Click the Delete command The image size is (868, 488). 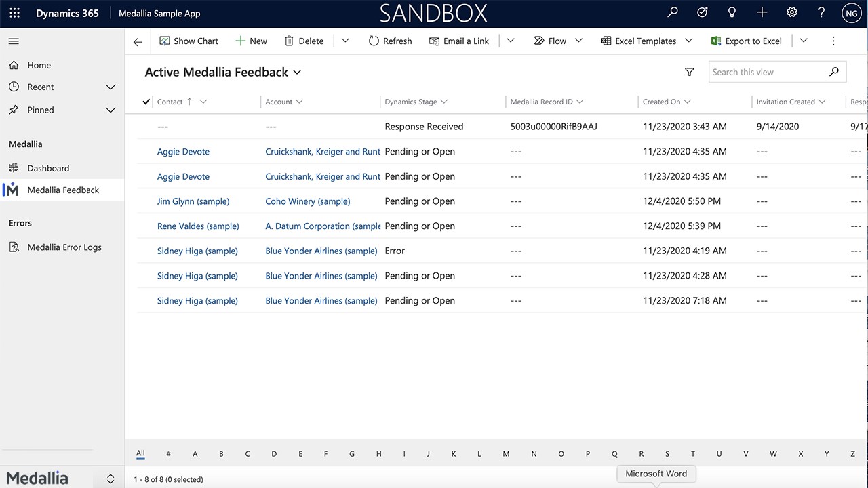(x=304, y=41)
